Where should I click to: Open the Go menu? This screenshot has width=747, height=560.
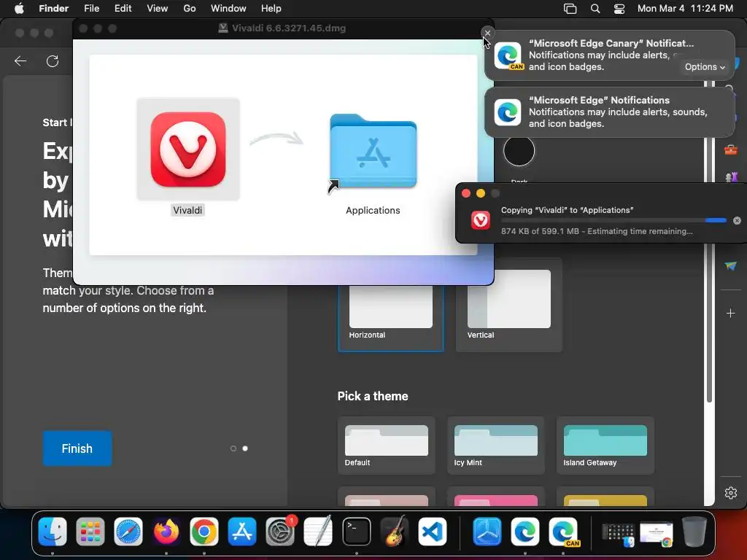[x=190, y=9]
